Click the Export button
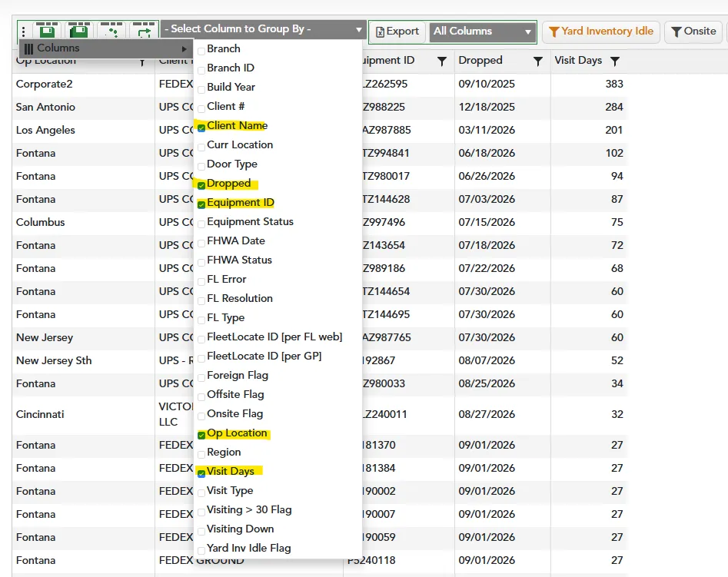 pyautogui.click(x=397, y=32)
